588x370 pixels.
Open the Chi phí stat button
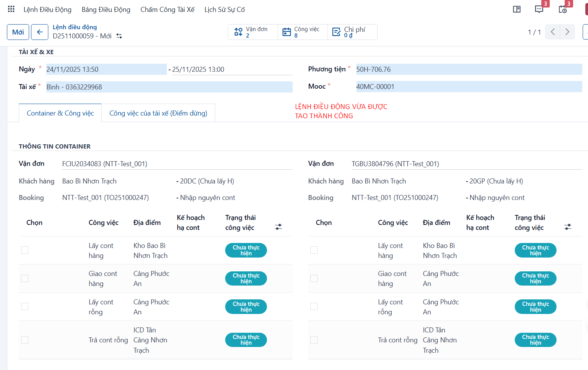[x=352, y=32]
